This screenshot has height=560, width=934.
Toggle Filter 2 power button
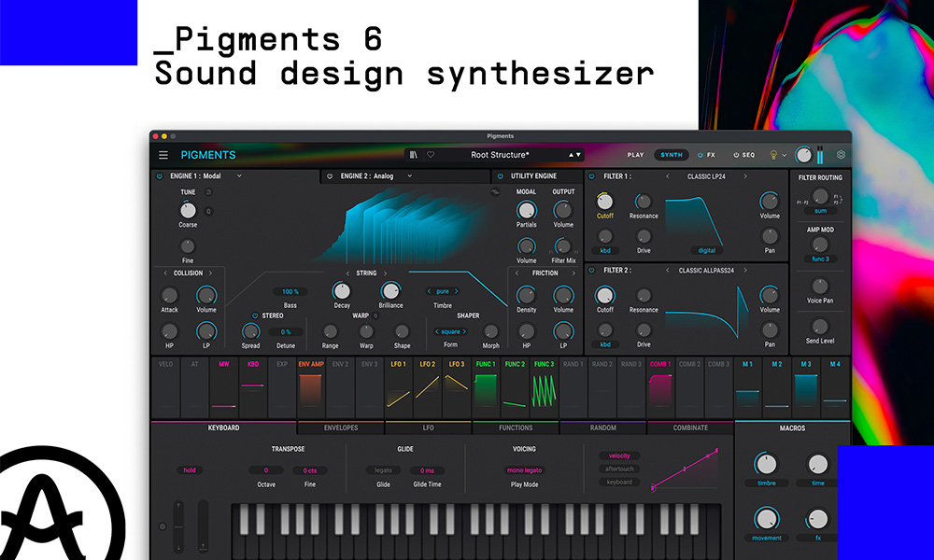click(x=591, y=270)
